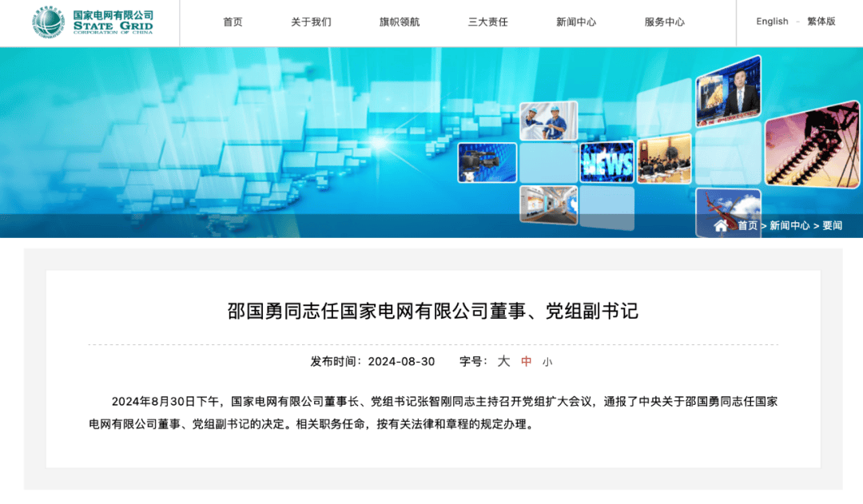This screenshot has height=504, width=863.
Task: Click the NEWS thumbnail in banner
Action: (x=607, y=163)
